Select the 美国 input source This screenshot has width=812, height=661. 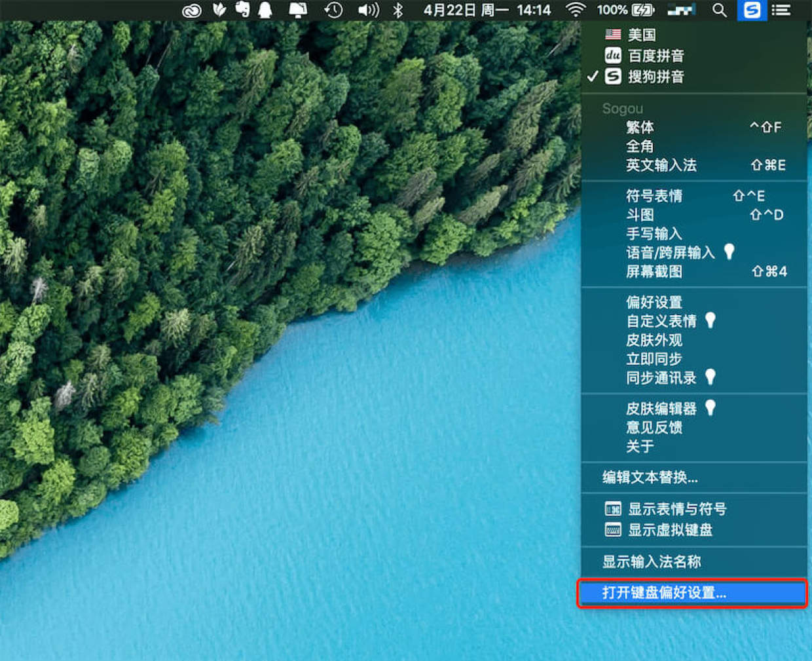click(694, 35)
